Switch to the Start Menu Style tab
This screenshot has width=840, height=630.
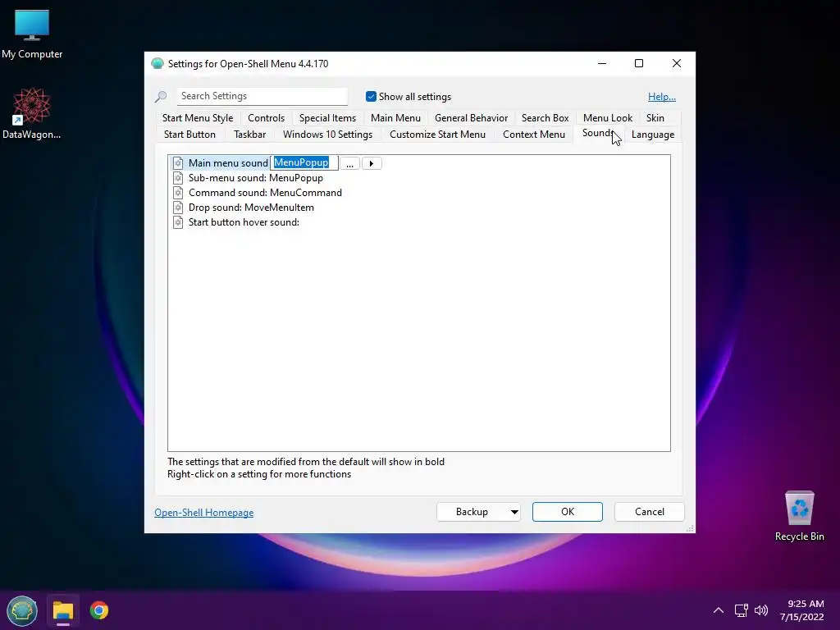click(198, 118)
